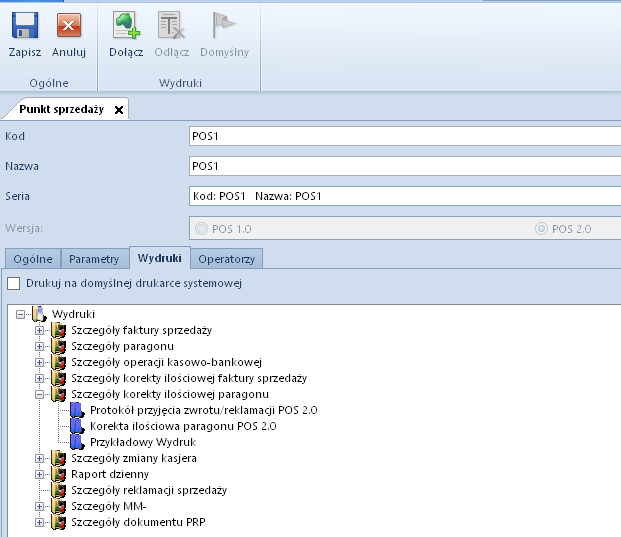Click the Seria field showing Kod: POS1

(405, 196)
